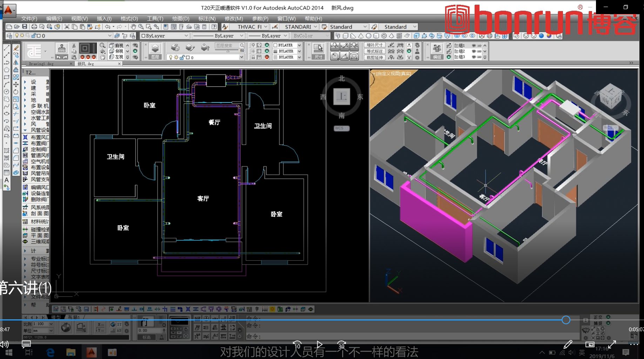Select the Cut scissors icon

tap(67, 27)
